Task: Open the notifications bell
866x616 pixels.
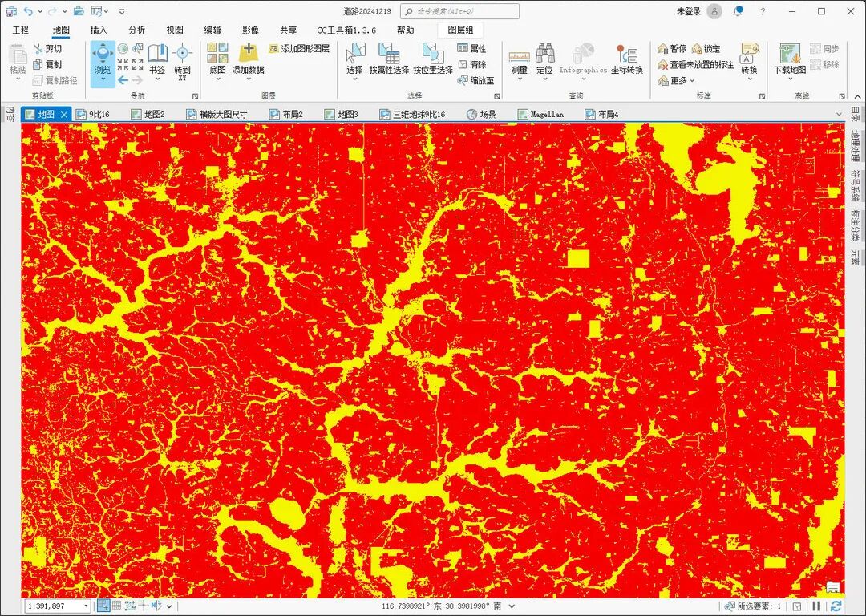Action: point(738,11)
